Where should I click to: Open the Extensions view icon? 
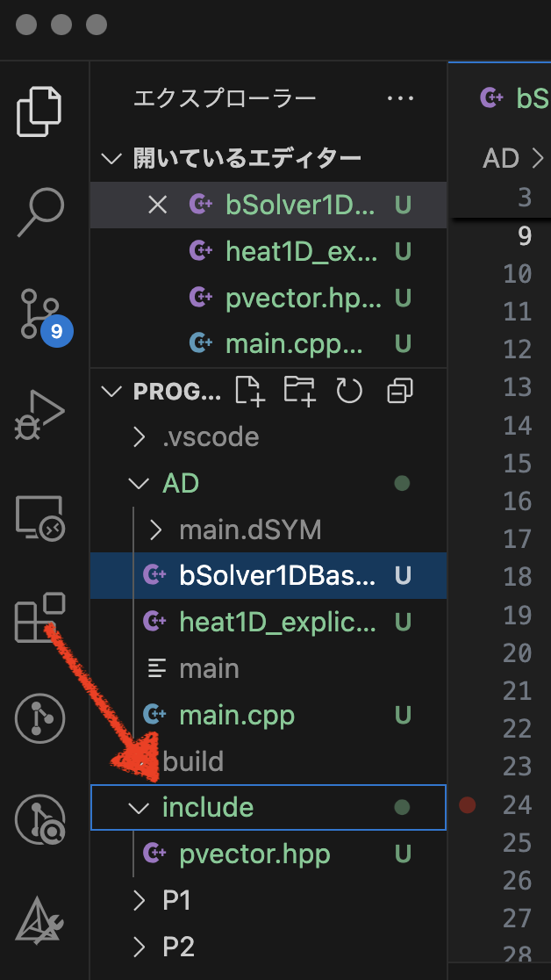pyautogui.click(x=41, y=617)
